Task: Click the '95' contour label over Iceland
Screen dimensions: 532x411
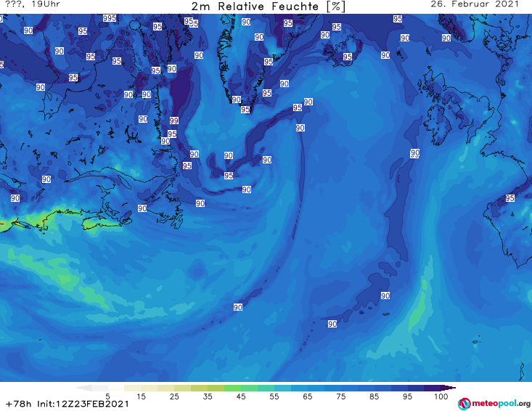Action: tap(348, 57)
